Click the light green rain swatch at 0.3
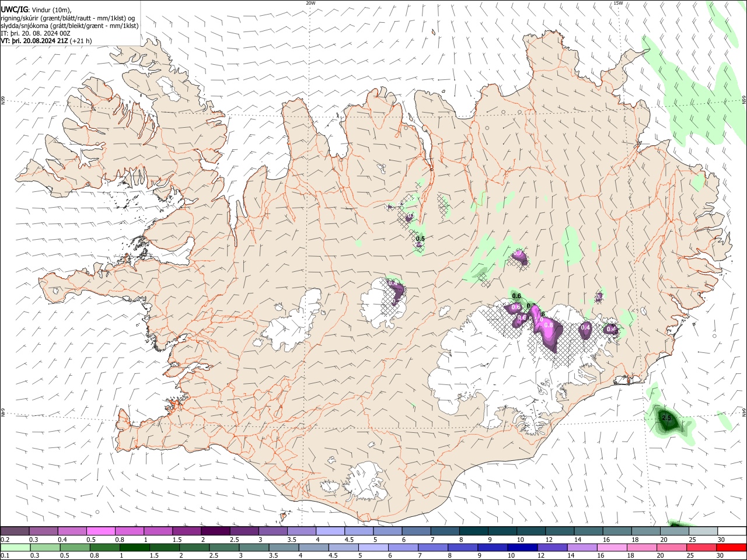The width and height of the screenshot is (747, 560). (45, 548)
